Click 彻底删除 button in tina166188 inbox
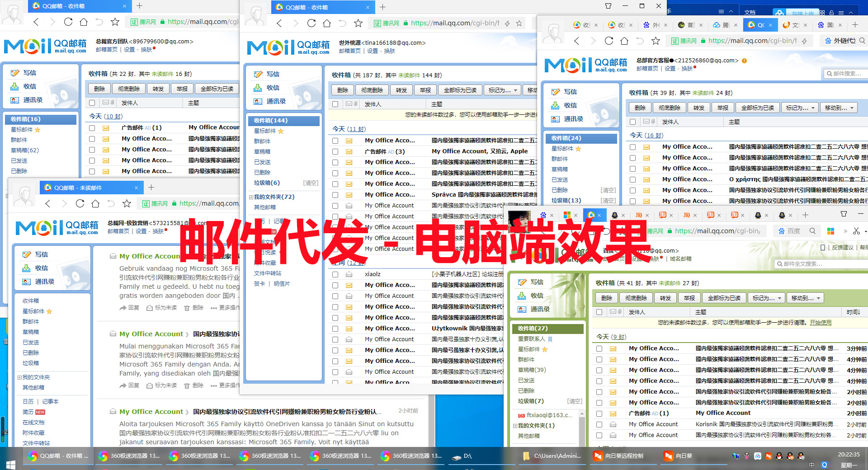868x470 pixels. (372, 90)
